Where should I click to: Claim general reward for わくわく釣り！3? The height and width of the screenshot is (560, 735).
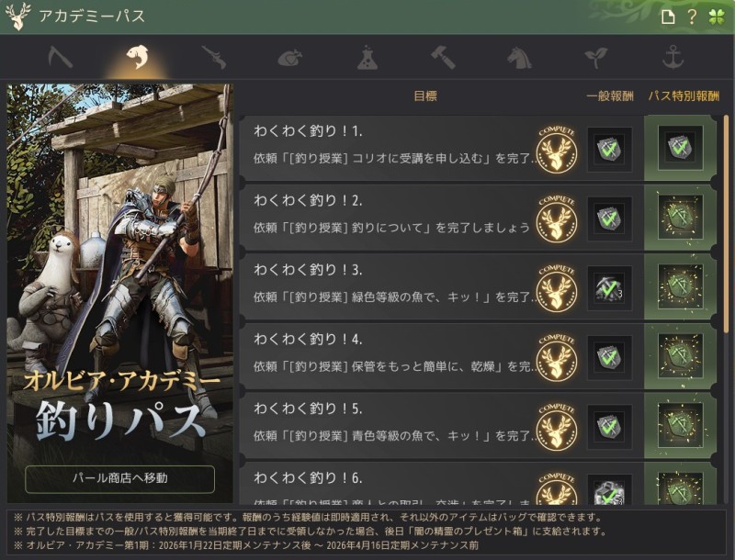click(x=610, y=288)
